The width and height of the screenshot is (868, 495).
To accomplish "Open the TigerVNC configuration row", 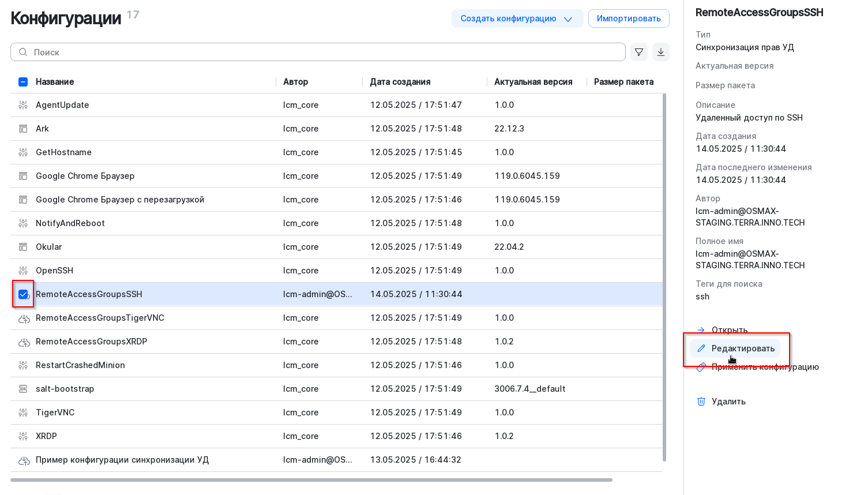I will (55, 412).
